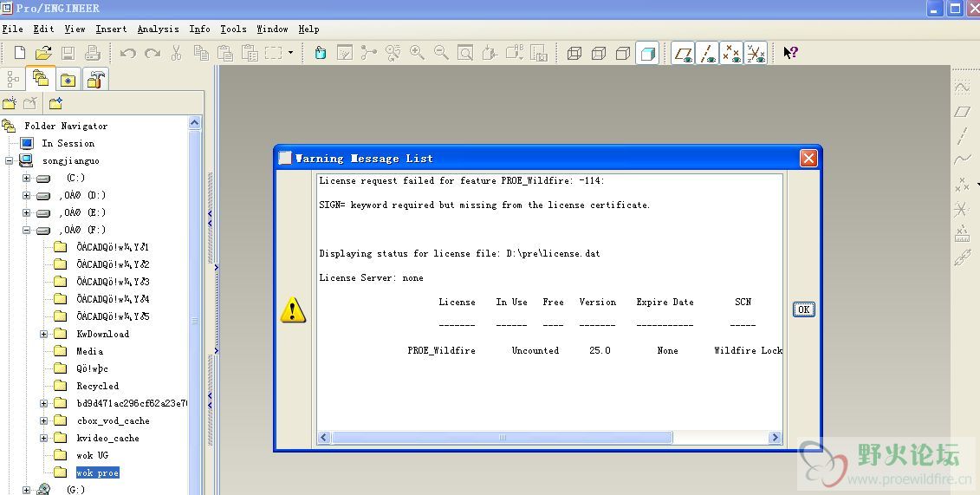Open the Edit menu
The height and width of the screenshot is (495, 980).
(43, 29)
